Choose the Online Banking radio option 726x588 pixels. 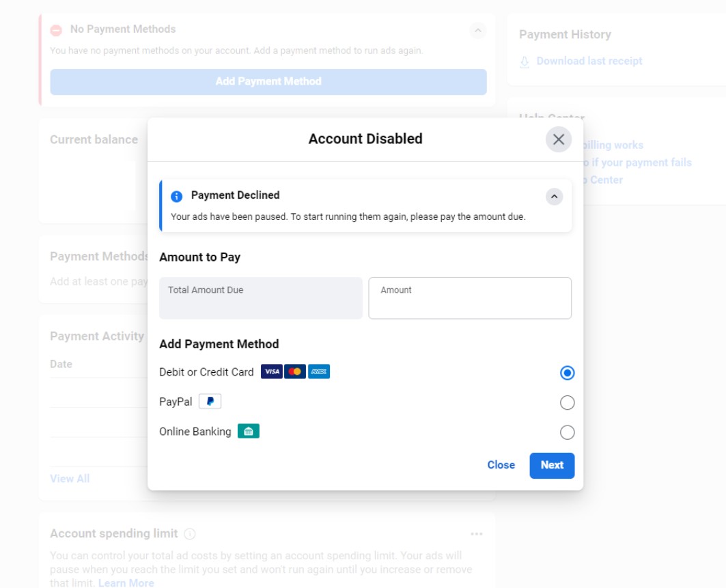tap(567, 432)
